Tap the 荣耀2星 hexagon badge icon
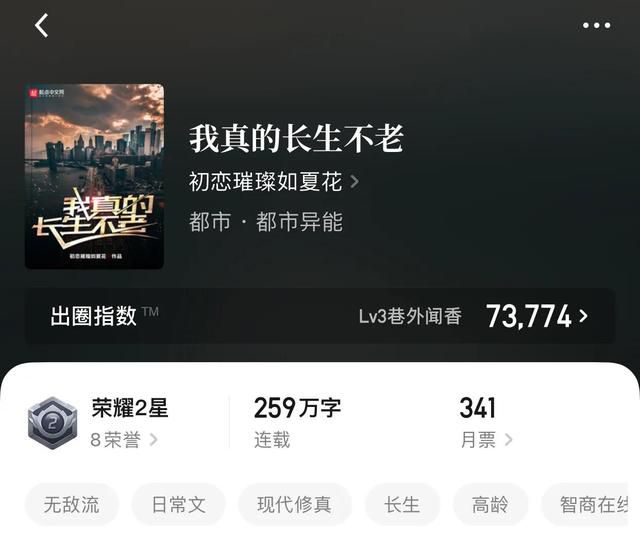Screen dimensions: 640x542 coord(53,423)
